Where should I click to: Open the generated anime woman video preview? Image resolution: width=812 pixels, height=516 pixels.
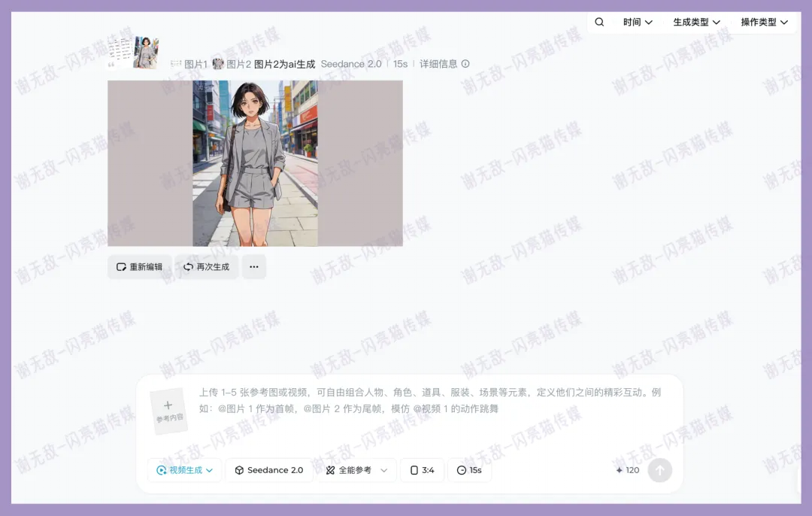pyautogui.click(x=255, y=163)
